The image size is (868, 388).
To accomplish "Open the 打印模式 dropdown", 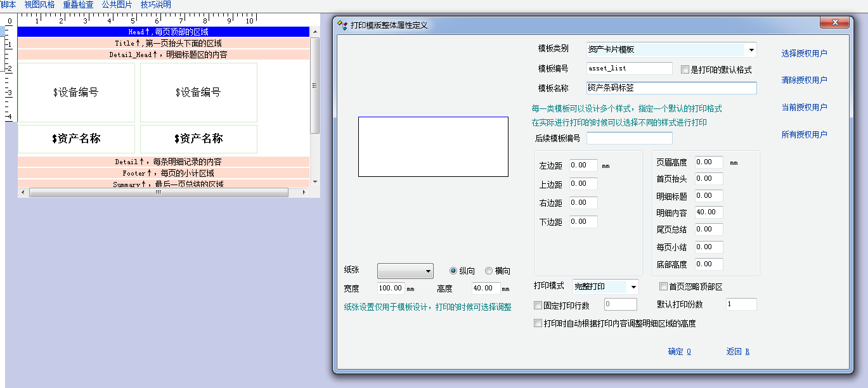I will (633, 287).
